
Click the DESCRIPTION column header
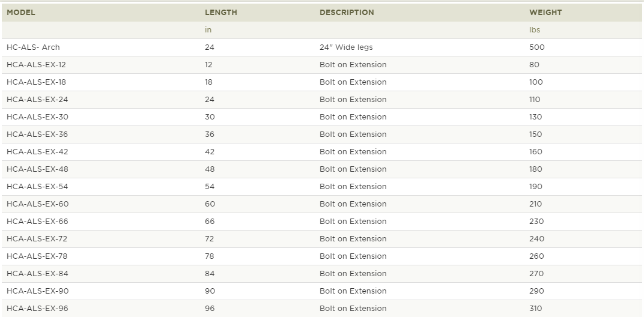click(347, 13)
